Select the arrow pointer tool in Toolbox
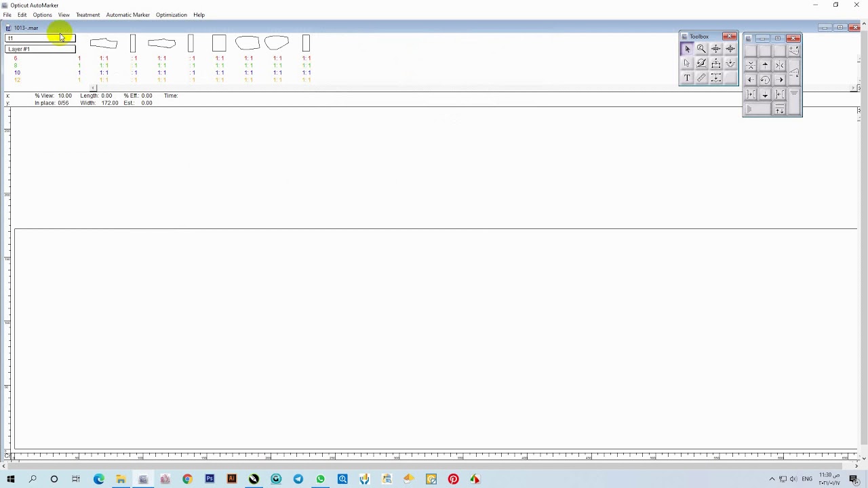The image size is (868, 488). pyautogui.click(x=687, y=49)
